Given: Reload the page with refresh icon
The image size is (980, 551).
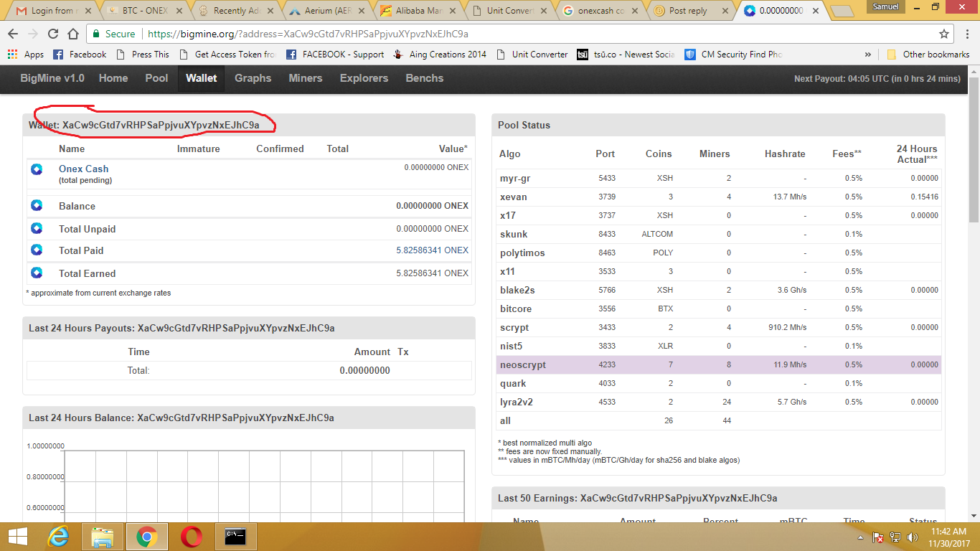Looking at the screenshot, I should [x=53, y=34].
